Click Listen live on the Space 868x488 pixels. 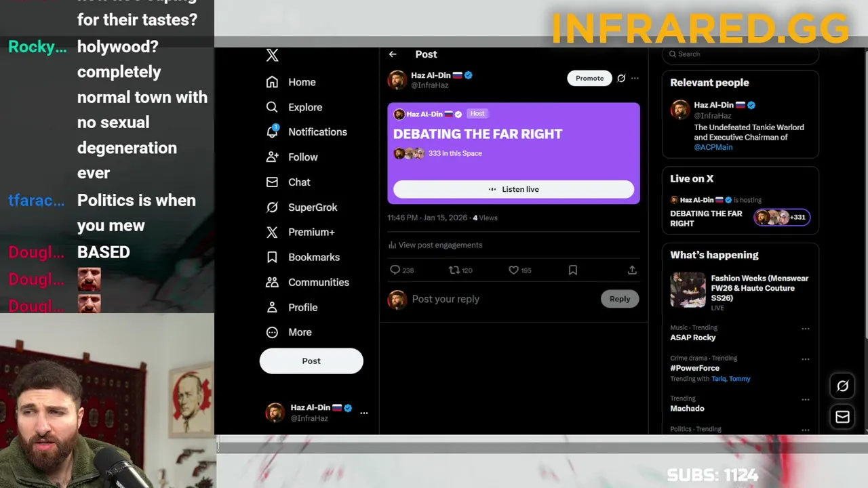(x=513, y=189)
